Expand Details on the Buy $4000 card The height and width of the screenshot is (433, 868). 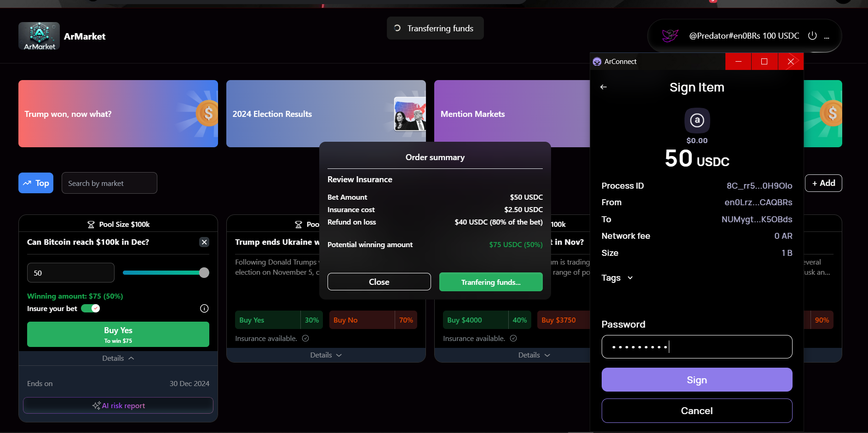click(534, 355)
